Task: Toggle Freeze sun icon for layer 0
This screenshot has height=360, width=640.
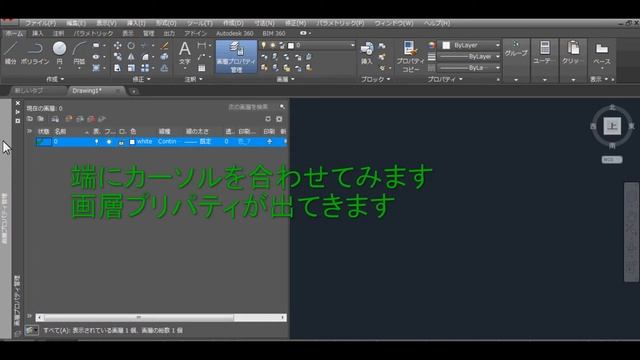Action: [x=109, y=142]
